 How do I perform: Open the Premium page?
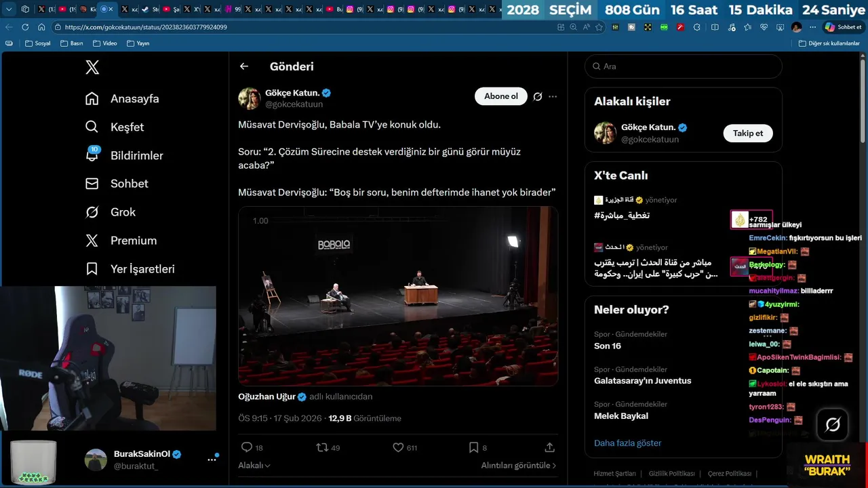pos(121,241)
